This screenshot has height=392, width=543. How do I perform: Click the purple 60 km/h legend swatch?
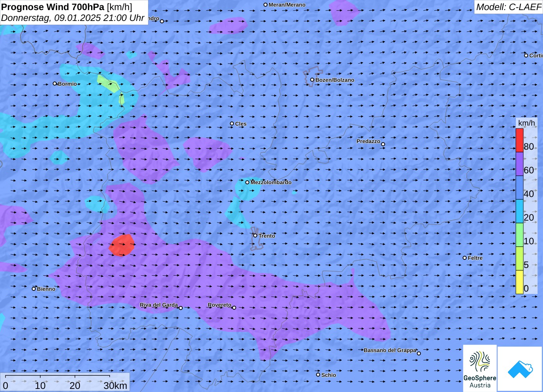[519, 164]
